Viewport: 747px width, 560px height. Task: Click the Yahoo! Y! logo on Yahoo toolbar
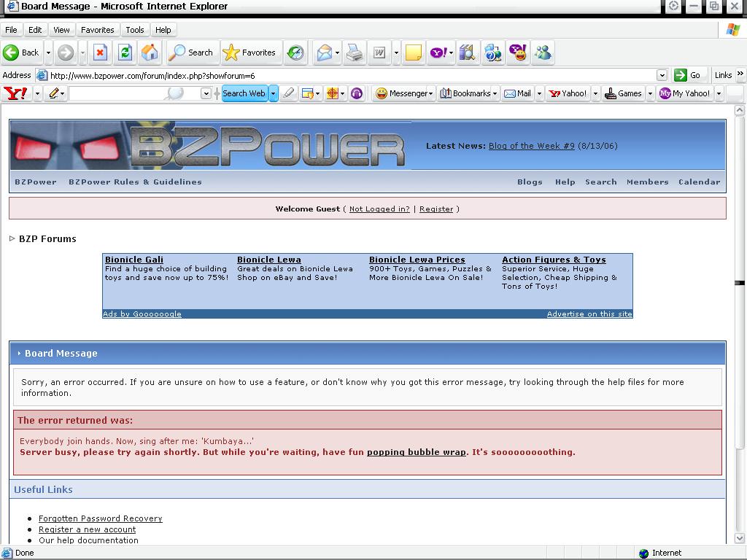16,93
